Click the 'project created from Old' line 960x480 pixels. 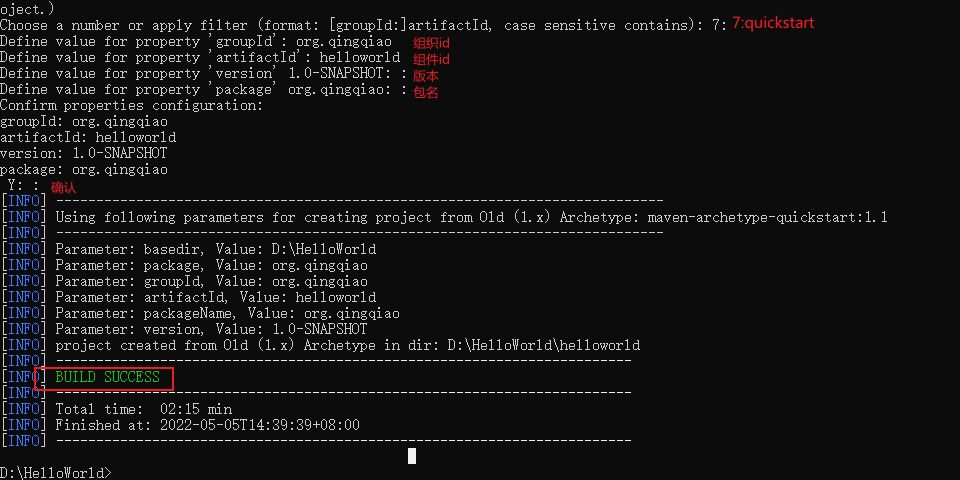tap(348, 345)
